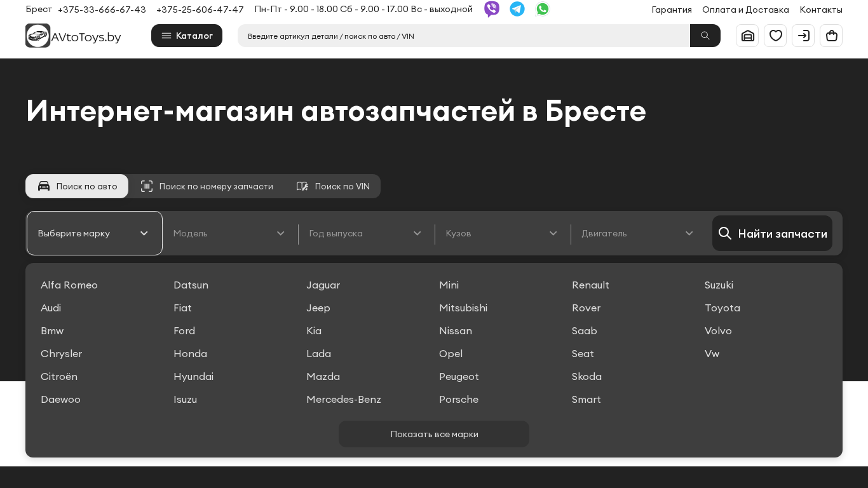Click the AVtoToys.by logo
This screenshot has width=868, height=488.
tap(73, 36)
